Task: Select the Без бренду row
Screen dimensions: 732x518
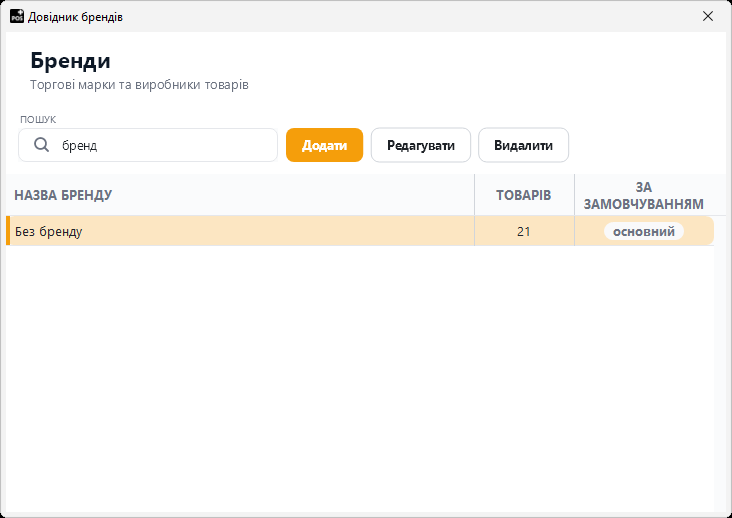Action: 360,231
